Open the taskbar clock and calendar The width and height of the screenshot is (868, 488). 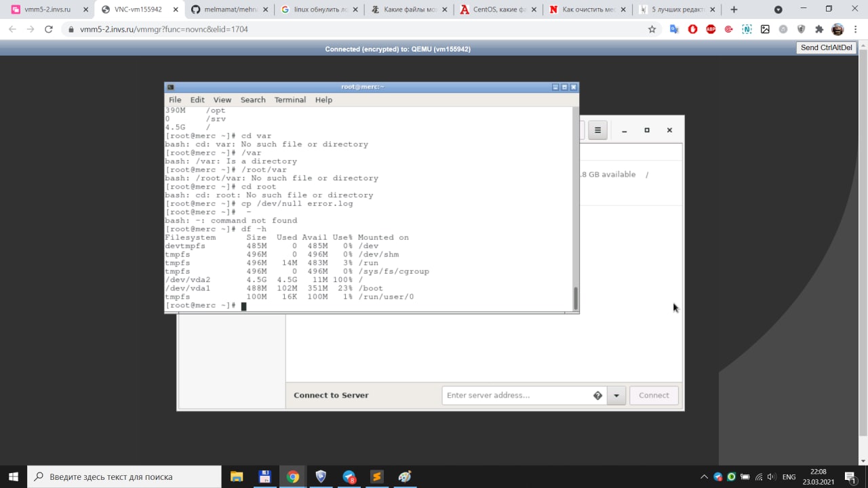(818, 476)
